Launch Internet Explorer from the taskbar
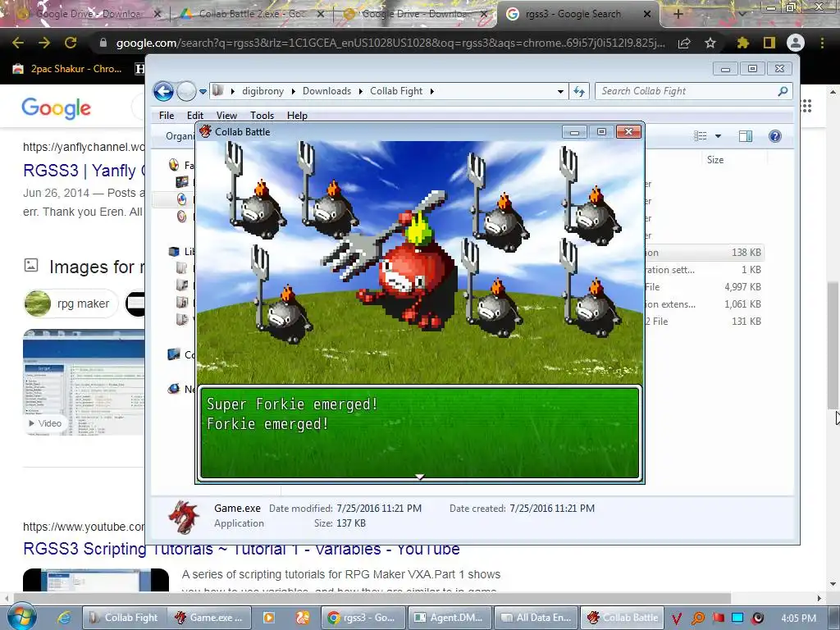The height and width of the screenshot is (630, 840). pos(64,618)
